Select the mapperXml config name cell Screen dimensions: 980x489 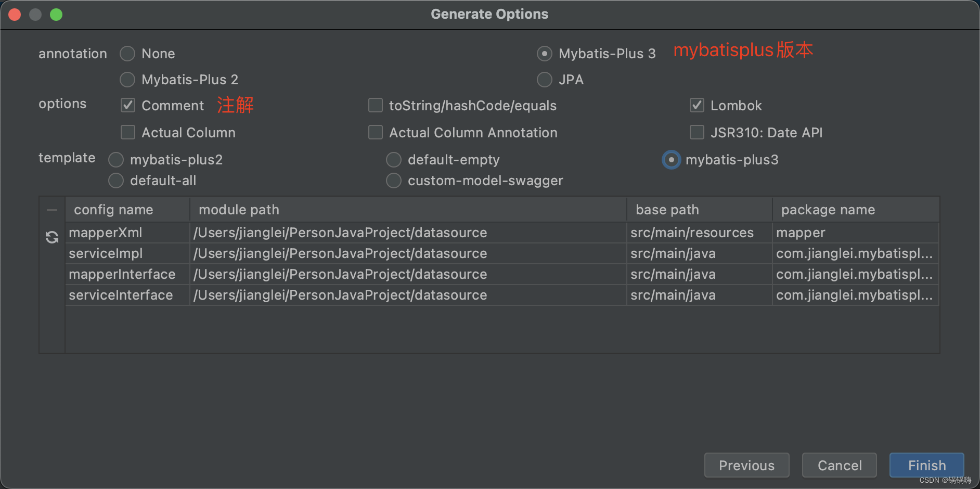tap(127, 233)
